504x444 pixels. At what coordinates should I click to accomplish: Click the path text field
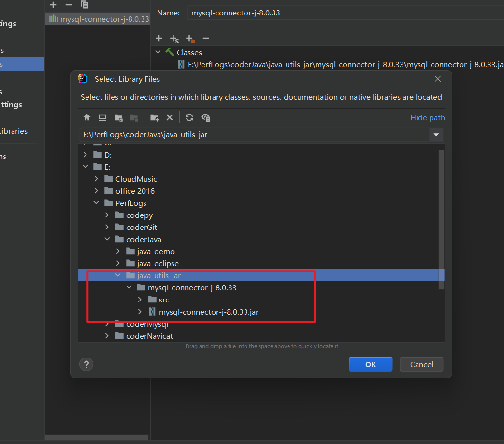[x=254, y=135]
